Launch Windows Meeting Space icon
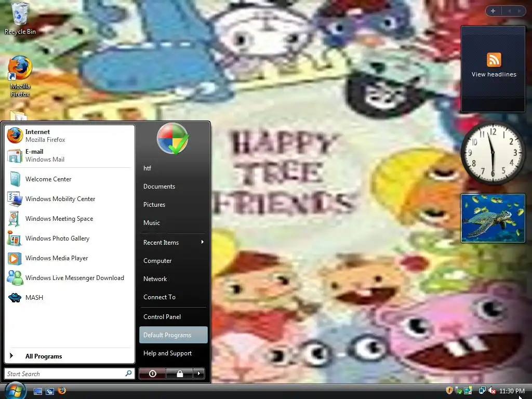The image size is (532, 399). (15, 219)
